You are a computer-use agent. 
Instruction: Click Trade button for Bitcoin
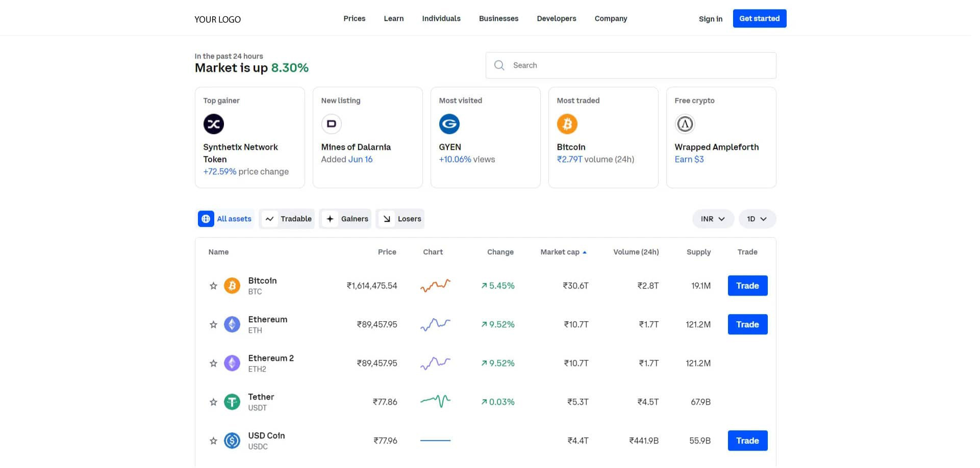pos(747,285)
